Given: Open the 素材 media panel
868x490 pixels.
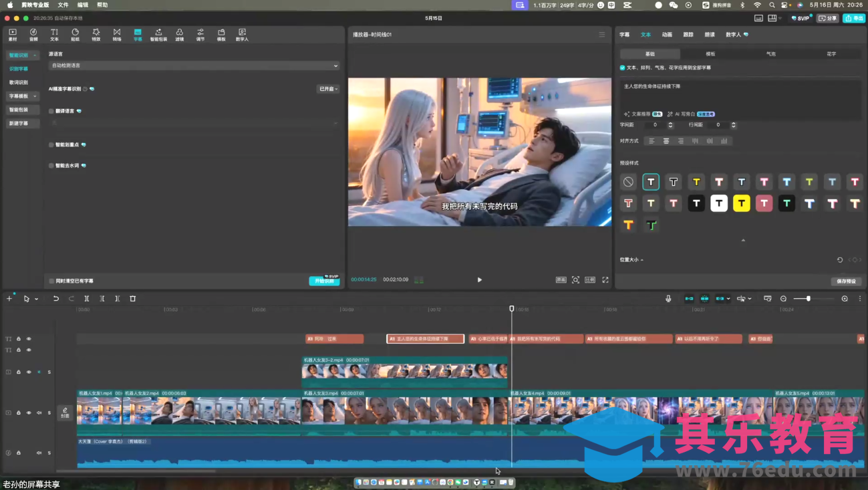Looking at the screenshot, I should pos(13,35).
